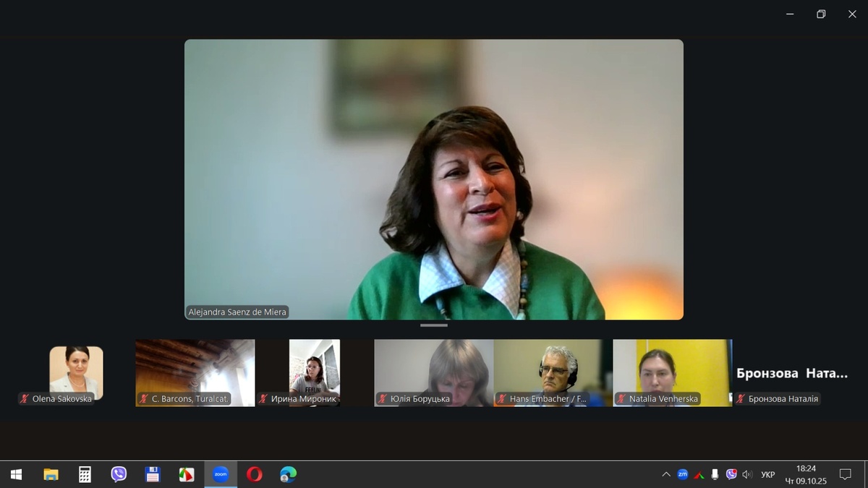The width and height of the screenshot is (868, 488).
Task: Click the microphone icon in system tray
Action: coord(715,474)
